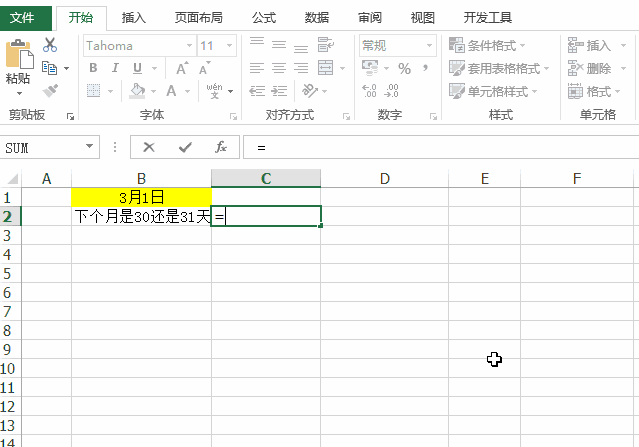The image size is (639, 447).
Task: Click the 删除 Delete cells button
Action: click(589, 68)
